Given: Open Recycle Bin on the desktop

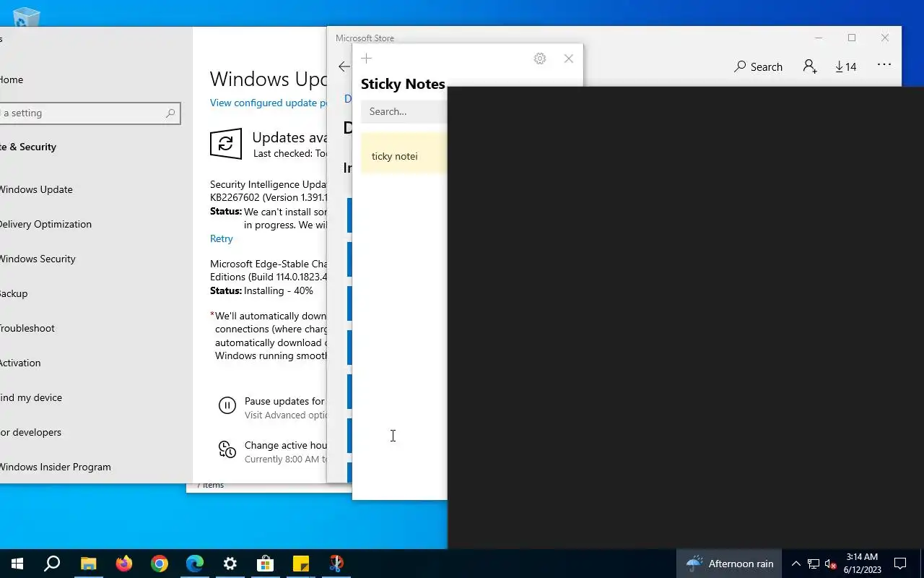Looking at the screenshot, I should (x=25, y=17).
